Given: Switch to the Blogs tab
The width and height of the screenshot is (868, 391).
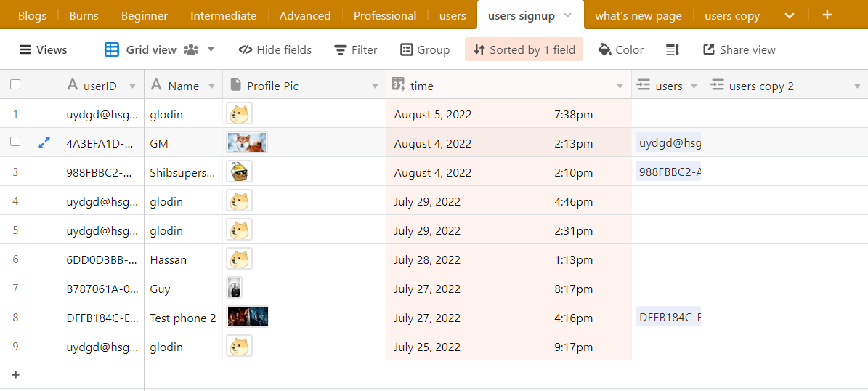Looking at the screenshot, I should [32, 16].
